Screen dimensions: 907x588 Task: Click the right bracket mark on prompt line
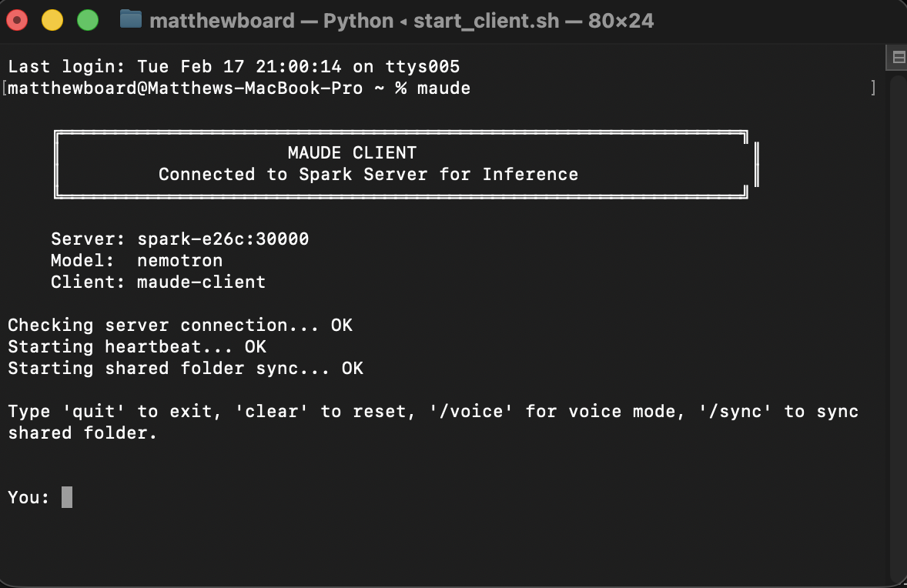click(x=872, y=88)
